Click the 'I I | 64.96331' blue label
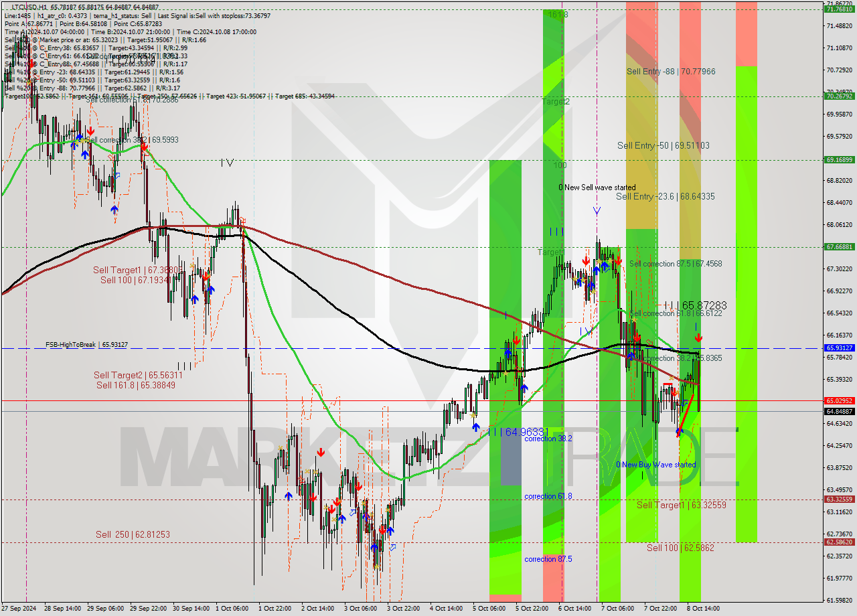This screenshot has height=616, width=857. [x=518, y=433]
